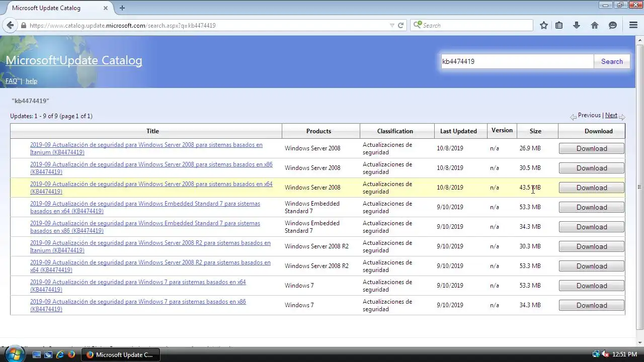Download Embedded Standard 7 x86 update
The width and height of the screenshot is (644, 362).
[x=592, y=227]
